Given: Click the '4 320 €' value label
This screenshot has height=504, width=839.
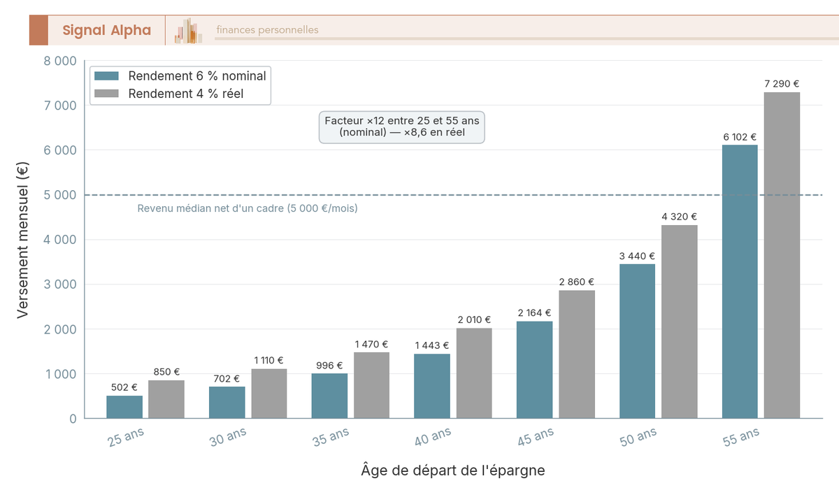Looking at the screenshot, I should click(680, 217).
